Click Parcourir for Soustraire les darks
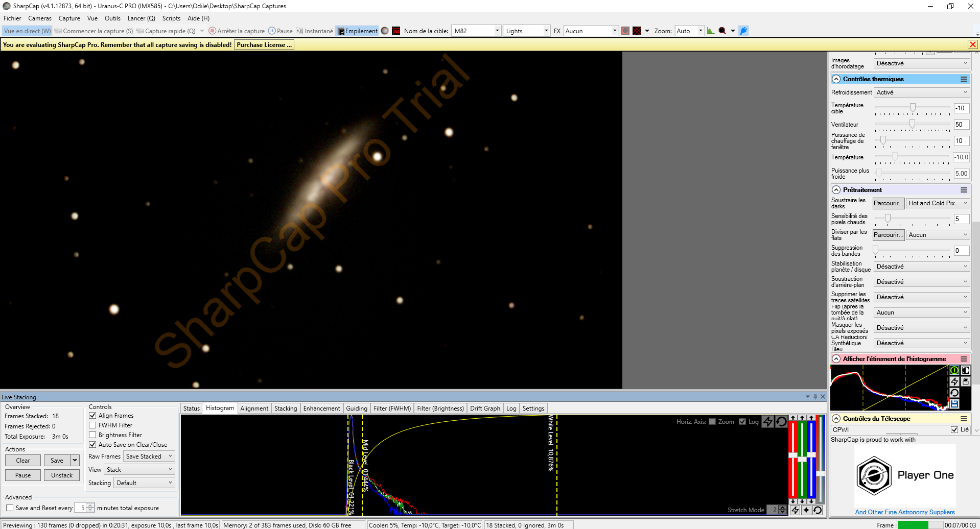980x529 pixels. pyautogui.click(x=889, y=203)
